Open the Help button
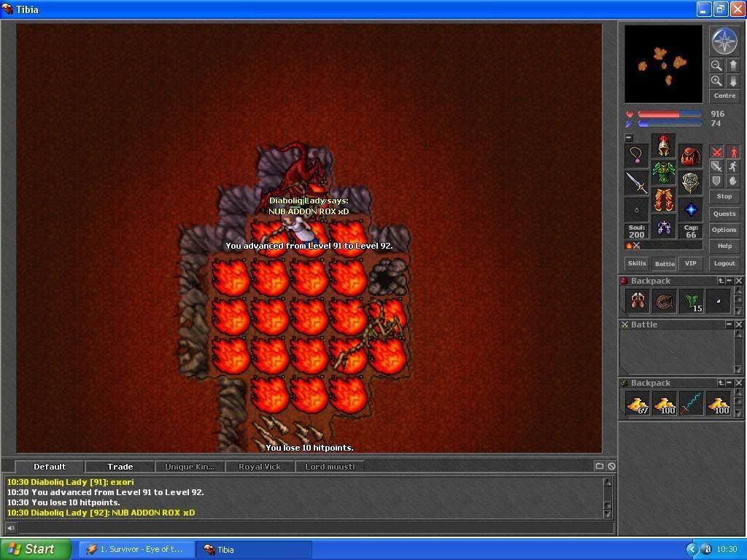 724,246
